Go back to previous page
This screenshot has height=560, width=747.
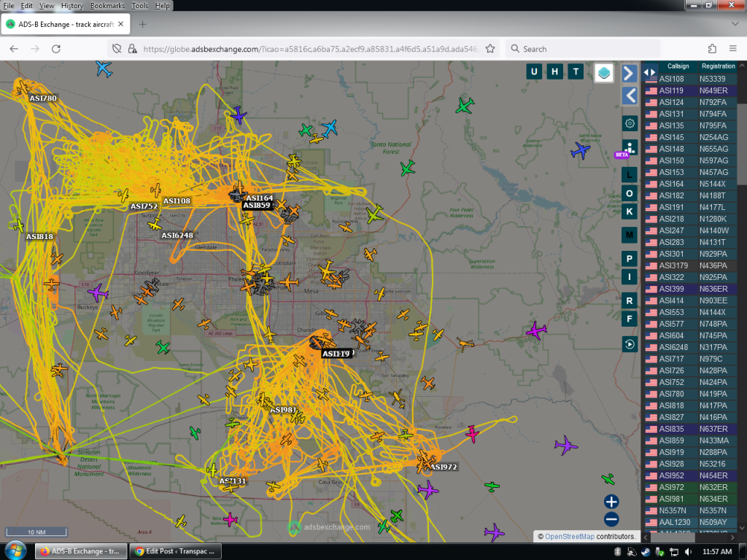[x=14, y=49]
